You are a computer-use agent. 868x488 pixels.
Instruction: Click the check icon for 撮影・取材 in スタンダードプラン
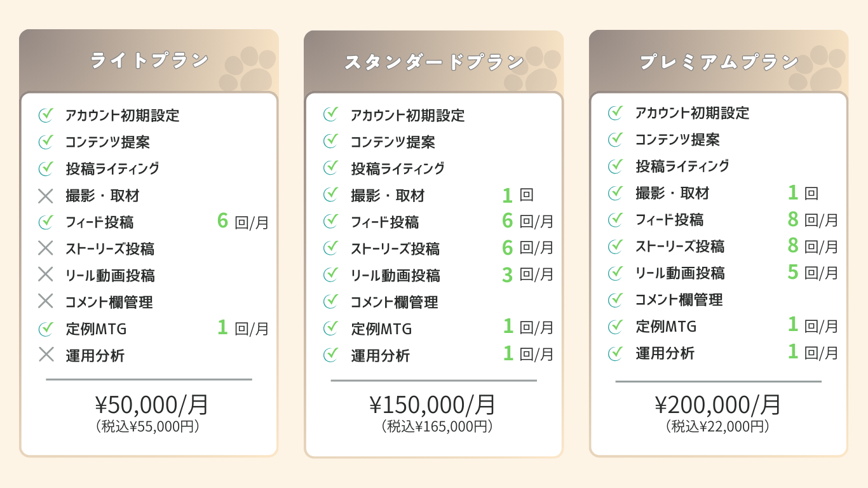tap(330, 194)
